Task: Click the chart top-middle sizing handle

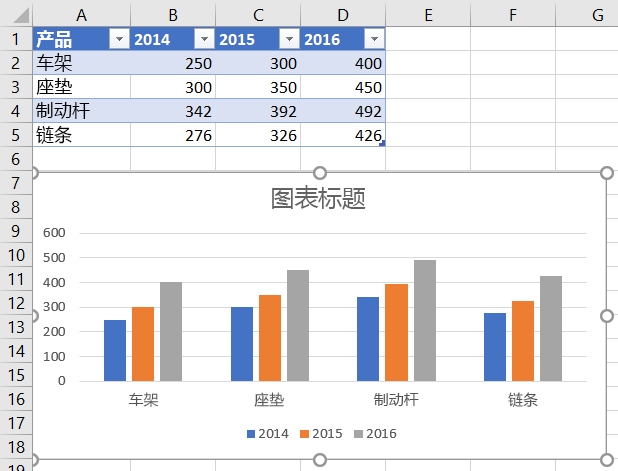Action: [x=320, y=173]
